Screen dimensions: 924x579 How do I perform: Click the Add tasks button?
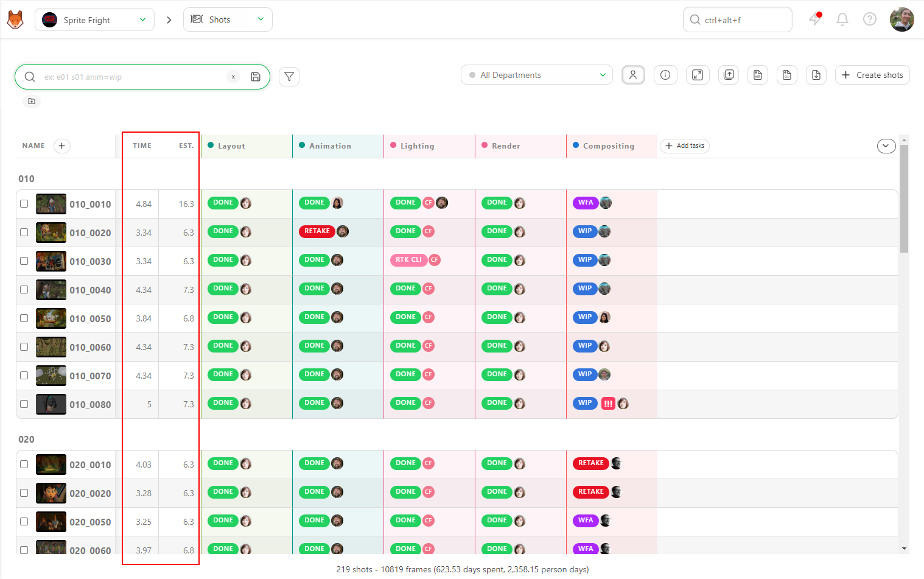pos(685,146)
